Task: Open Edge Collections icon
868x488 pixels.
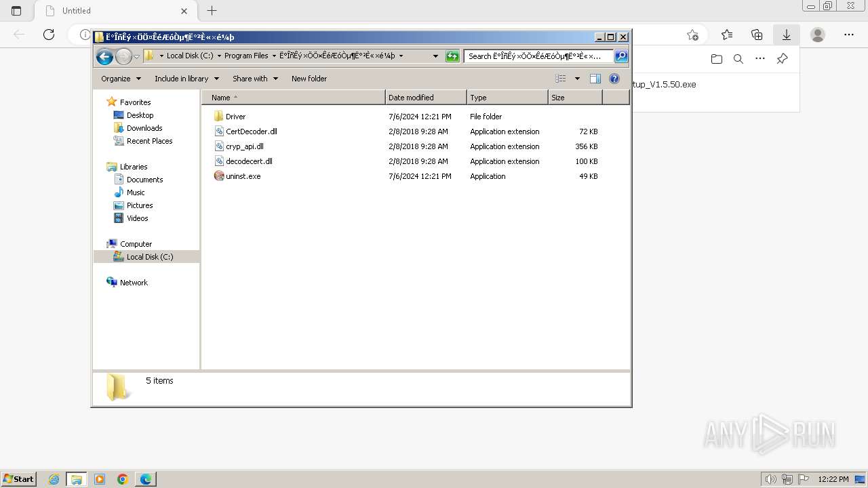Action: tap(757, 35)
